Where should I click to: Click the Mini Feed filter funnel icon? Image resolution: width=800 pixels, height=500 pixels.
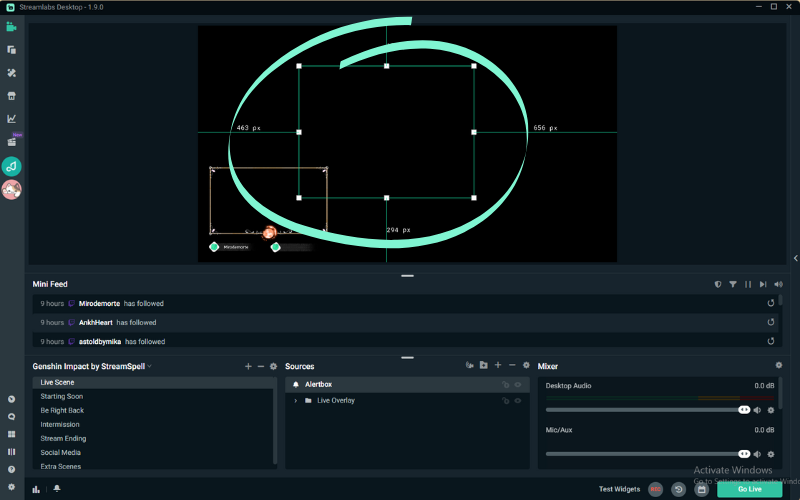pos(733,284)
